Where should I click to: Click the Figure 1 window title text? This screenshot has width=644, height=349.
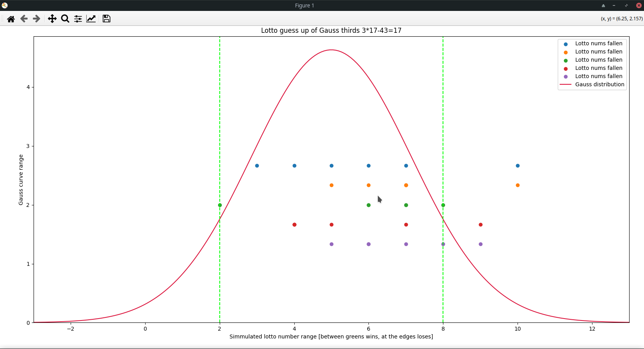point(304,5)
